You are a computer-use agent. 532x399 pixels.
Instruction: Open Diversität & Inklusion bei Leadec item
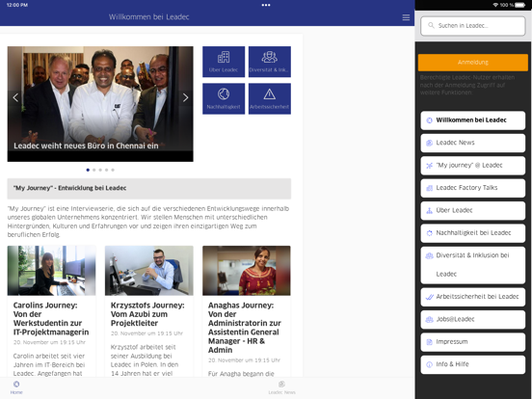pos(473,265)
